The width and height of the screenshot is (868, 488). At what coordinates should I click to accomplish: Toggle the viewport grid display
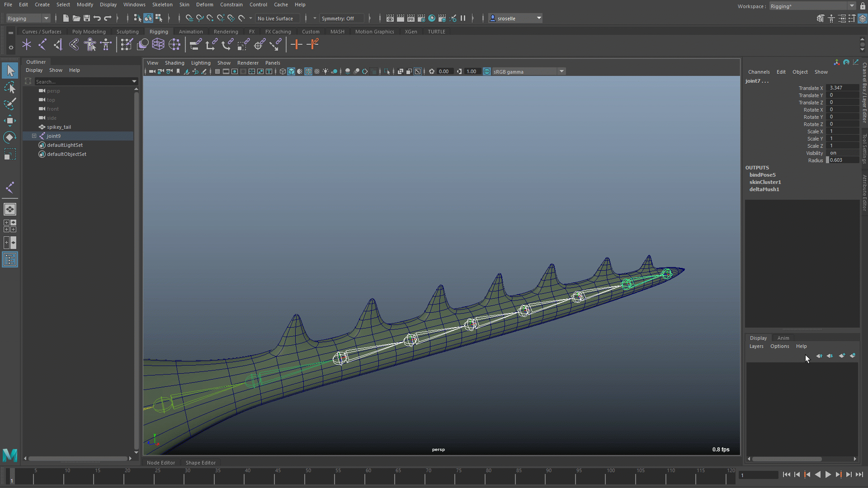(x=217, y=71)
